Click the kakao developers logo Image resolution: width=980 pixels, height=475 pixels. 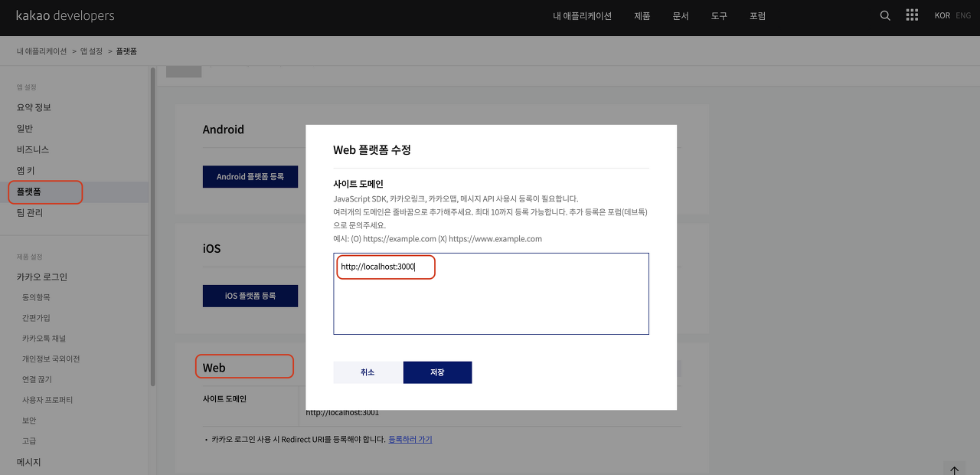(65, 15)
